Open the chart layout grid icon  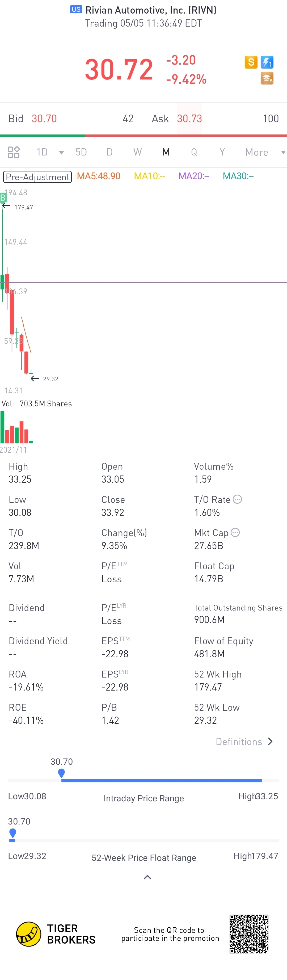click(x=14, y=152)
